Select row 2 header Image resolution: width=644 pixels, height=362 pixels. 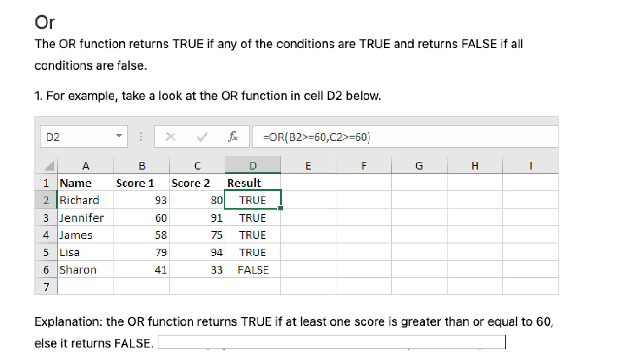46,200
